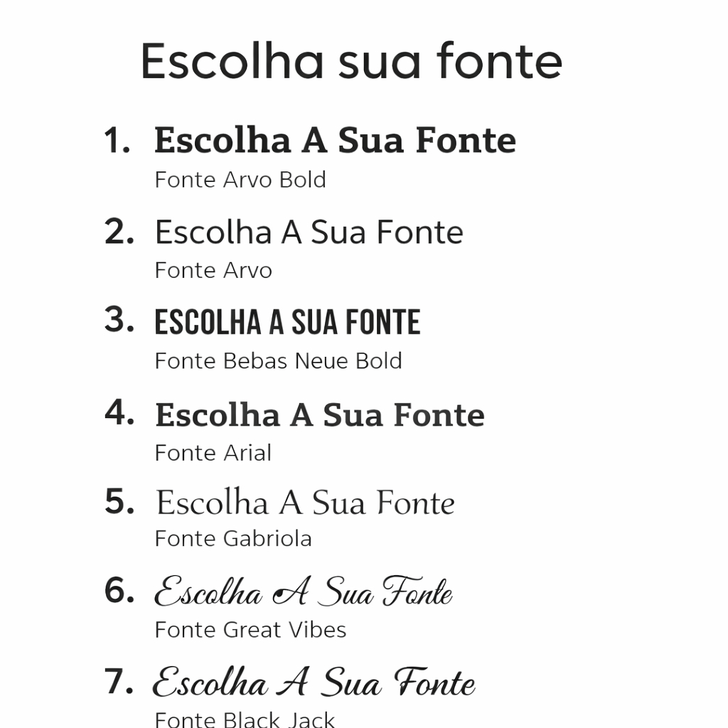Choose the all-caps Bebas Neue sample text
728x728 pixels.
pos(287,323)
